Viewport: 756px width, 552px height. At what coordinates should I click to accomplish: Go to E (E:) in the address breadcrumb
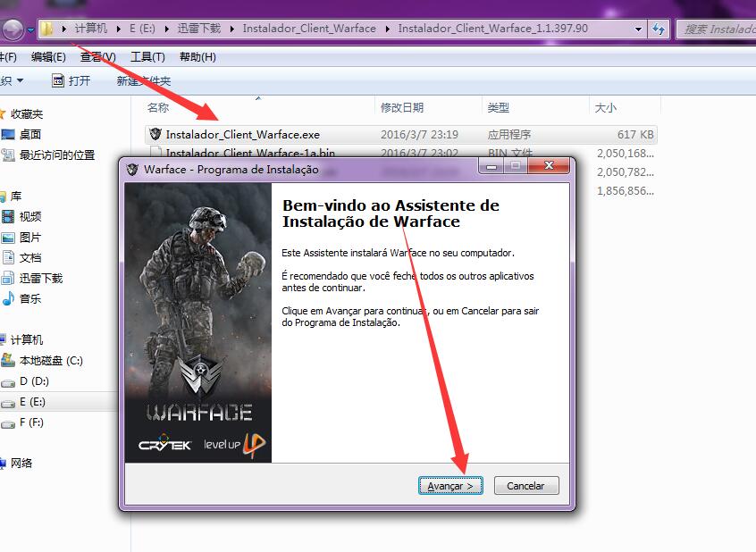click(x=142, y=29)
